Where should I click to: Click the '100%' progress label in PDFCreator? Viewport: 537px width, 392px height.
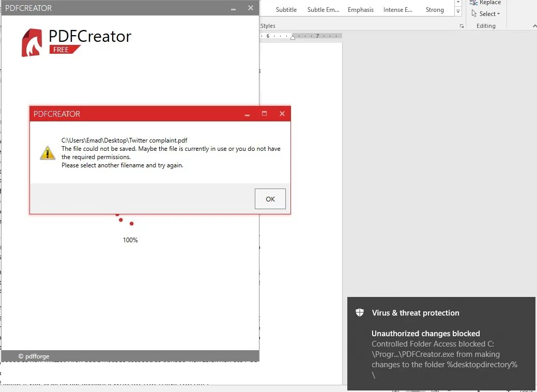[130, 240]
